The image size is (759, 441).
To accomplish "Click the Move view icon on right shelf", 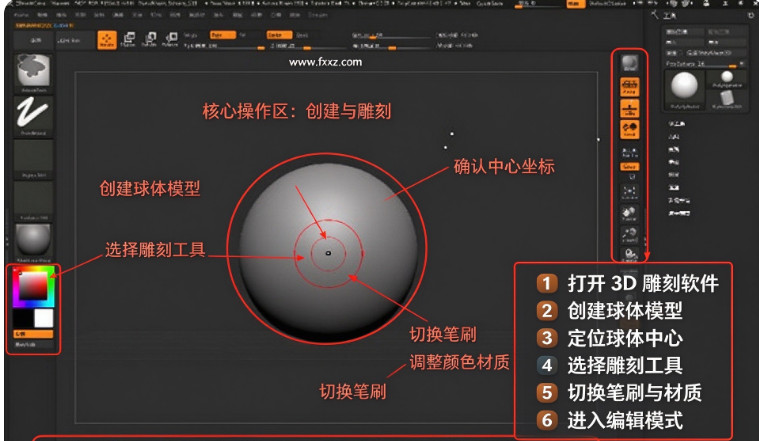I will click(629, 213).
